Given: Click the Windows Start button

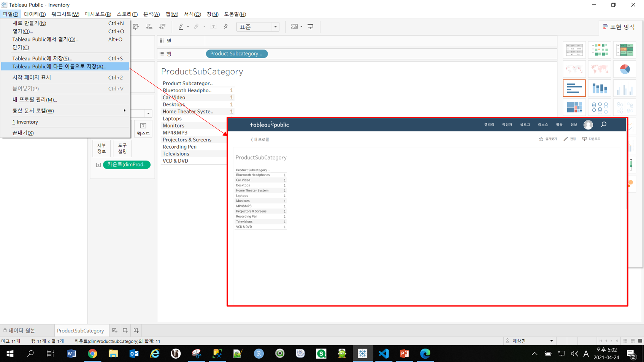Looking at the screenshot, I should [x=10, y=354].
